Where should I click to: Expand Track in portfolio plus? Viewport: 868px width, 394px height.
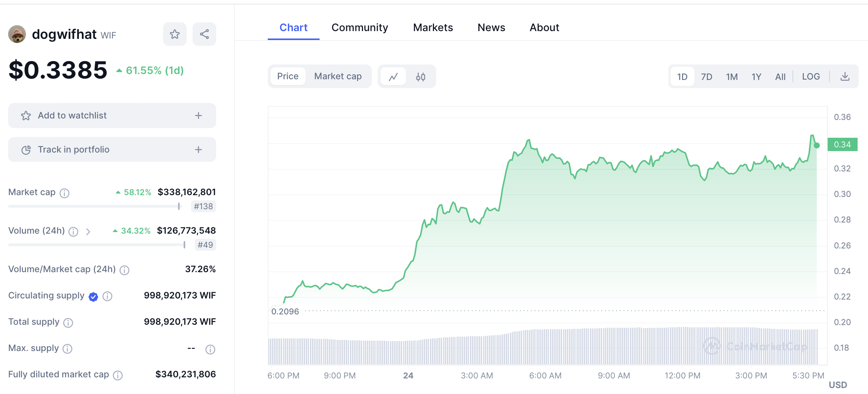point(198,150)
